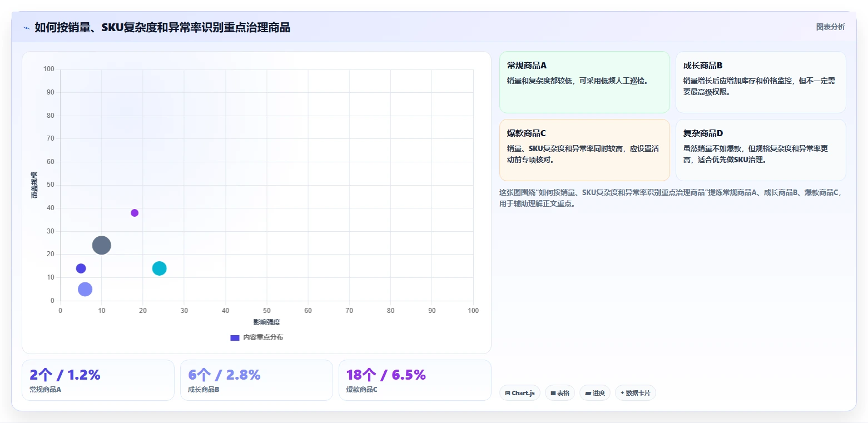Viewport: 868px width, 423px height.
Task: Select the Chart.js tag
Action: [x=520, y=393]
